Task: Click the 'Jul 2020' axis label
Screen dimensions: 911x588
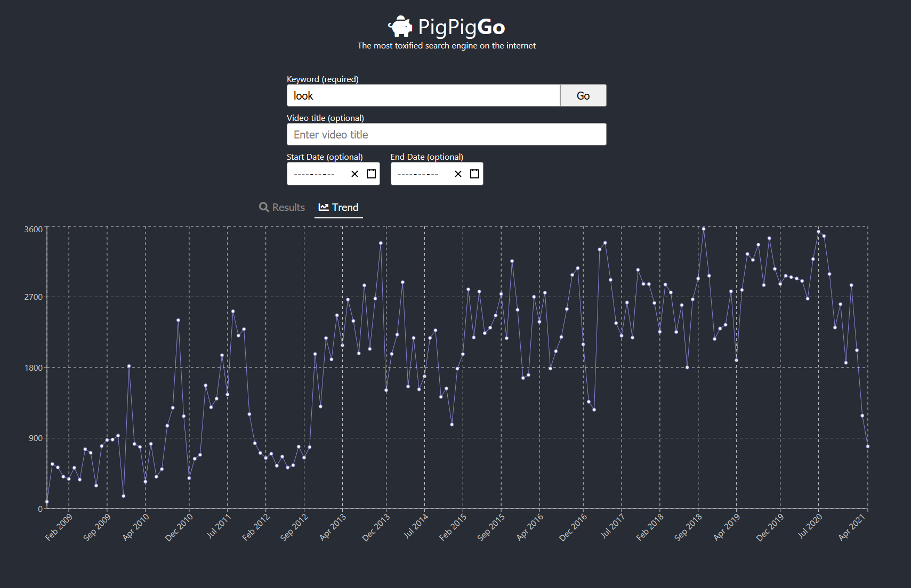Action: [x=810, y=526]
